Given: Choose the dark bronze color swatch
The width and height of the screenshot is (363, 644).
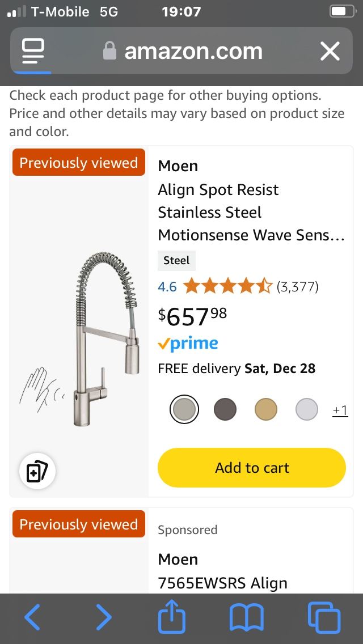Looking at the screenshot, I should [225, 409].
